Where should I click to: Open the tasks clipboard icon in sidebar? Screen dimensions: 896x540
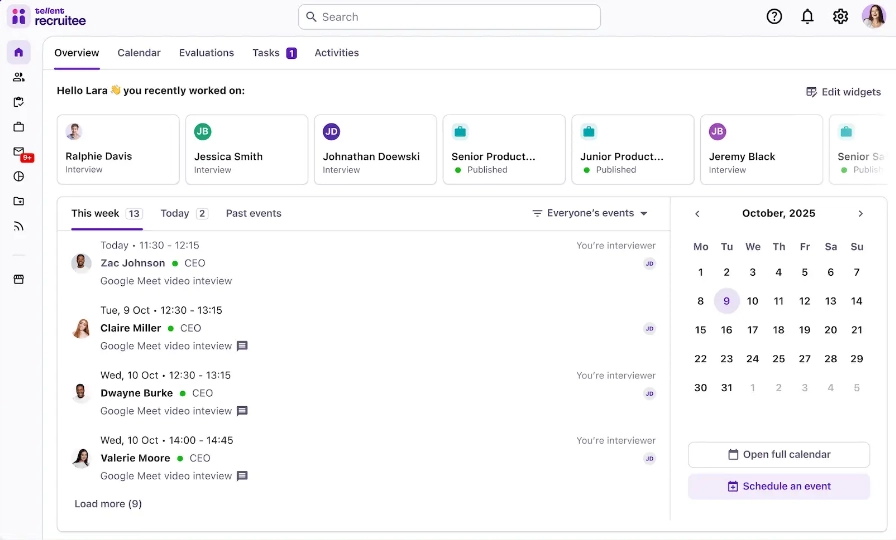(x=19, y=102)
